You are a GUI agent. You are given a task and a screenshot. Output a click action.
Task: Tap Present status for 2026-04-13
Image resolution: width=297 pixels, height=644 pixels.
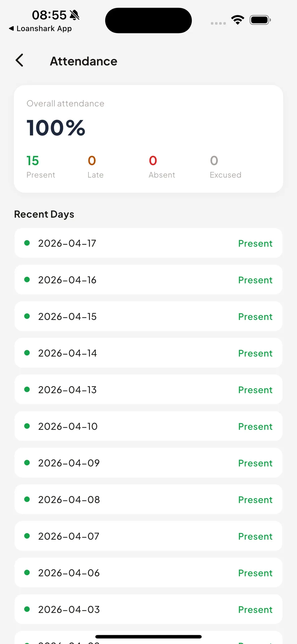pos(255,390)
